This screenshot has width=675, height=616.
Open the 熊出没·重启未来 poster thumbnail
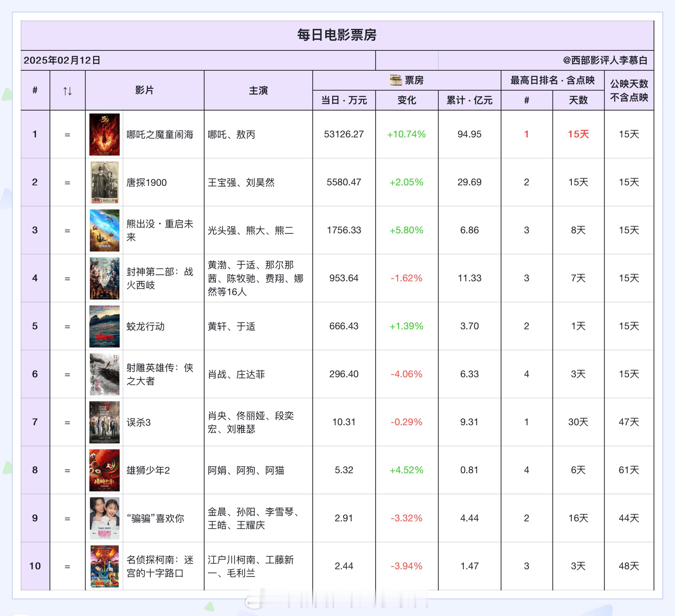pos(104,230)
